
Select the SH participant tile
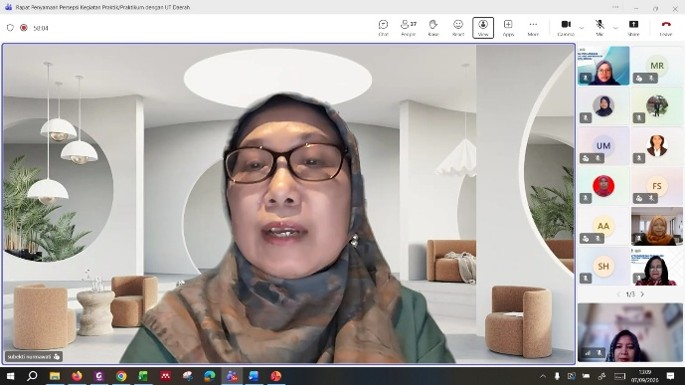(603, 266)
